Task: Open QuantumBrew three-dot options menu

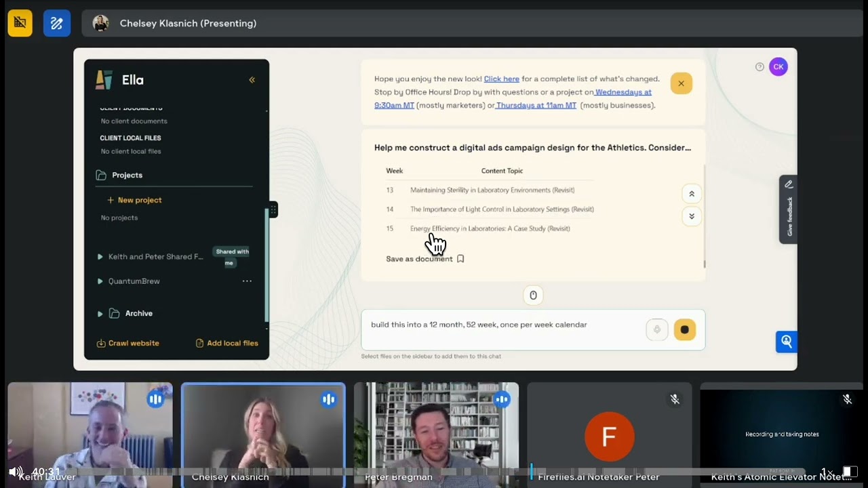Action: (x=247, y=281)
